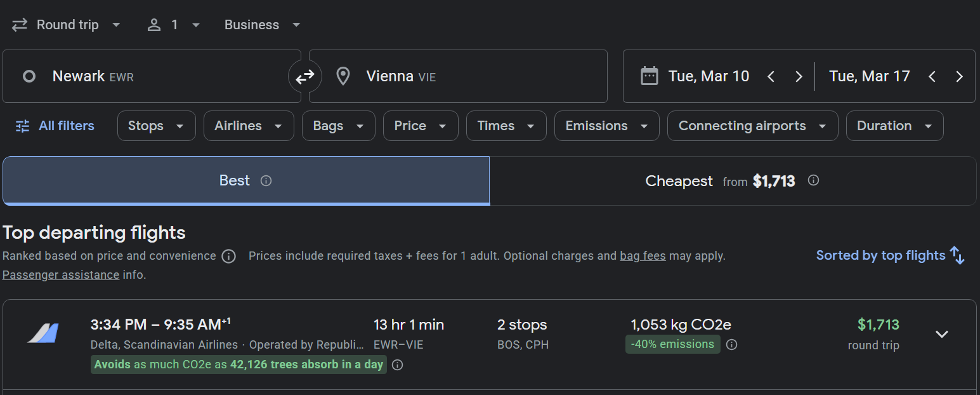Select the Best flights tab
980x395 pixels.
coord(245,181)
